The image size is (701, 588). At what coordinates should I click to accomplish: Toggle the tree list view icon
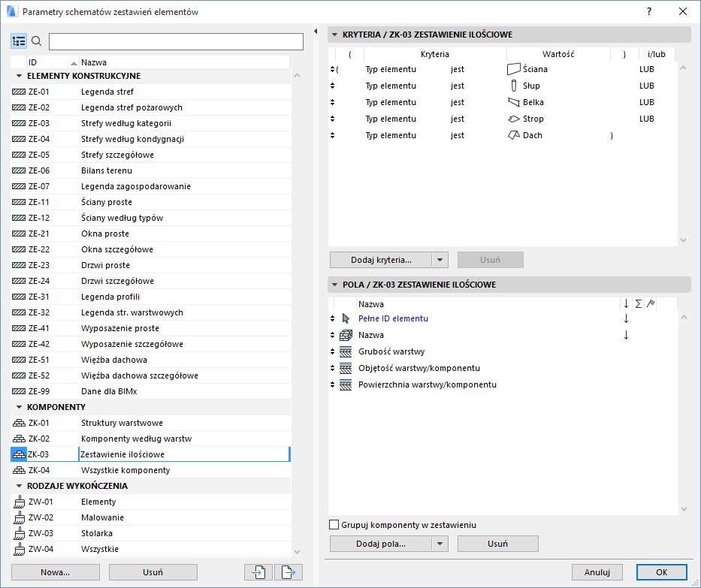pyautogui.click(x=19, y=41)
